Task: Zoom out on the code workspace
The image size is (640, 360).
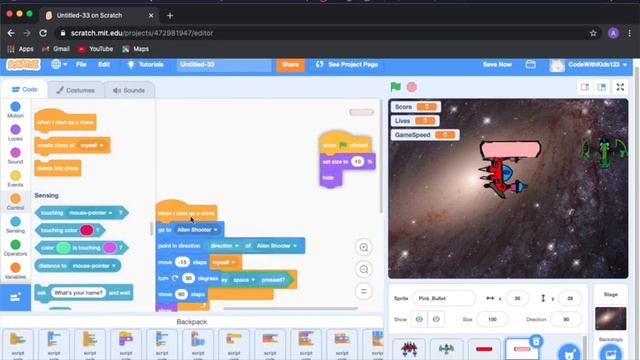Action: [x=364, y=269]
